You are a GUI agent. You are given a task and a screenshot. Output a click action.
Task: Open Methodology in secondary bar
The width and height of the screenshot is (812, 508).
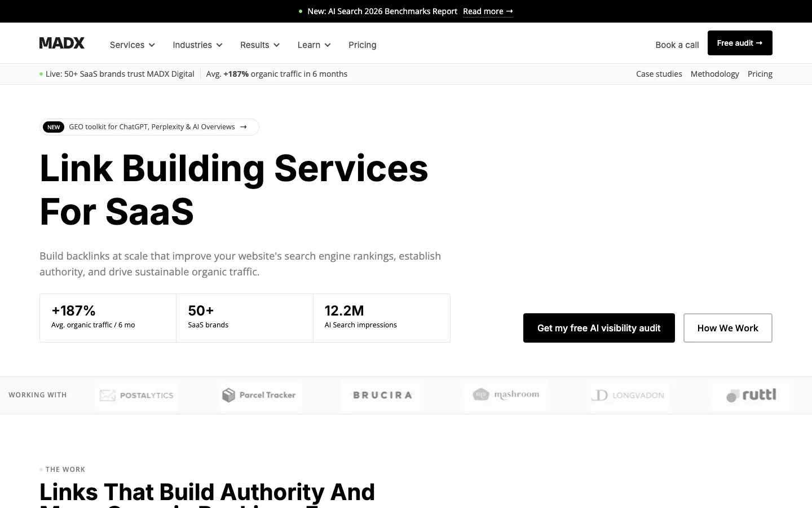point(714,74)
